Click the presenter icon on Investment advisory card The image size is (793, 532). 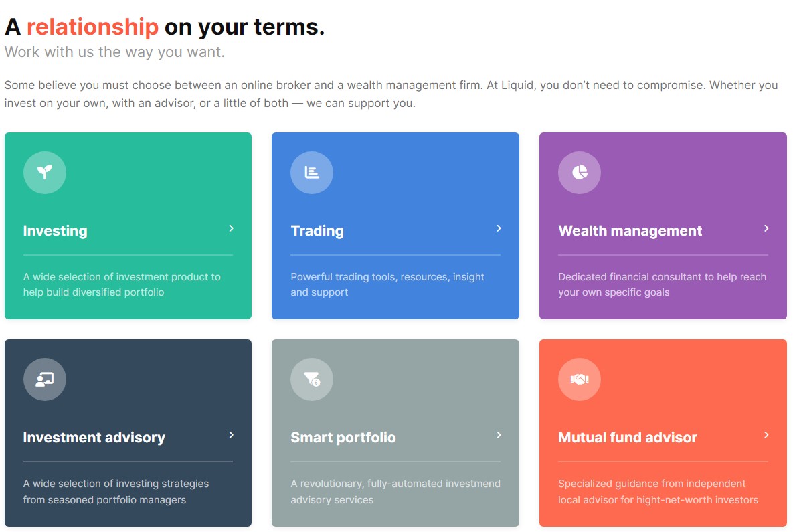click(45, 379)
